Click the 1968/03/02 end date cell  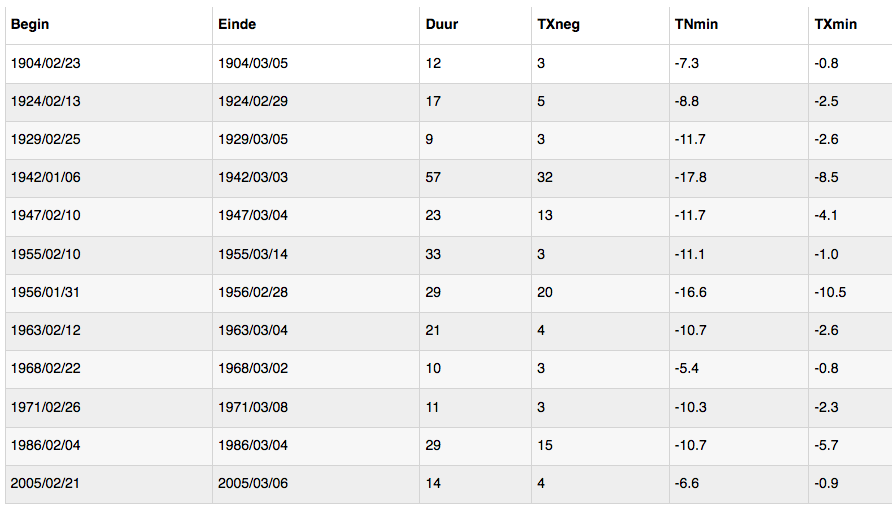pyautogui.click(x=316, y=369)
